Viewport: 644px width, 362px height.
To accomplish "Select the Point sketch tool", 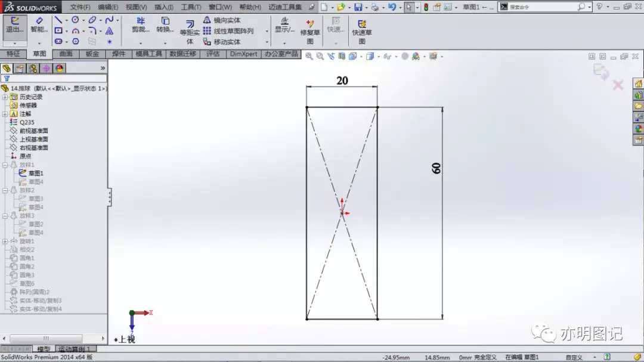I will click(x=109, y=42).
